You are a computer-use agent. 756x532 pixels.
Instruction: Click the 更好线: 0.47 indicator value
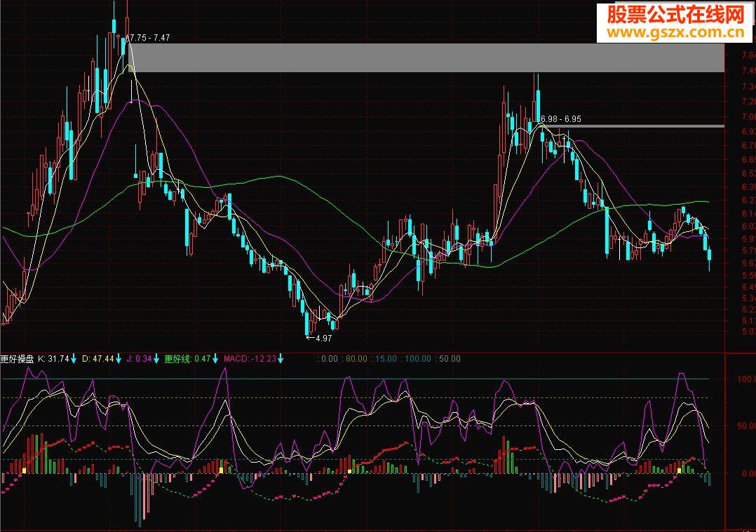(x=187, y=359)
